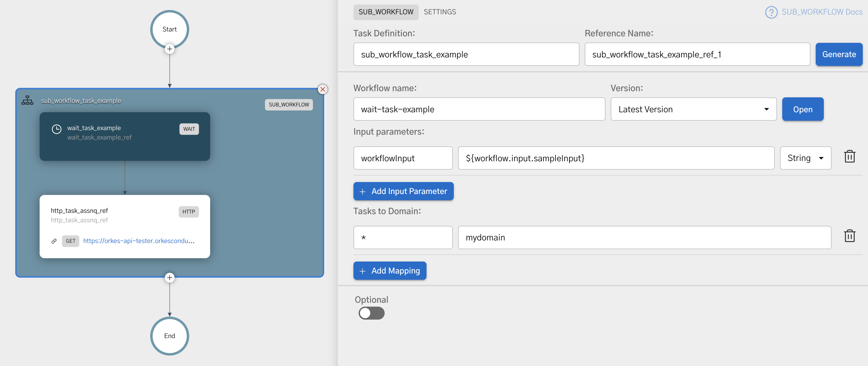This screenshot has height=366, width=868.
Task: Delete the mydomain mapping using the trash icon
Action: (850, 236)
